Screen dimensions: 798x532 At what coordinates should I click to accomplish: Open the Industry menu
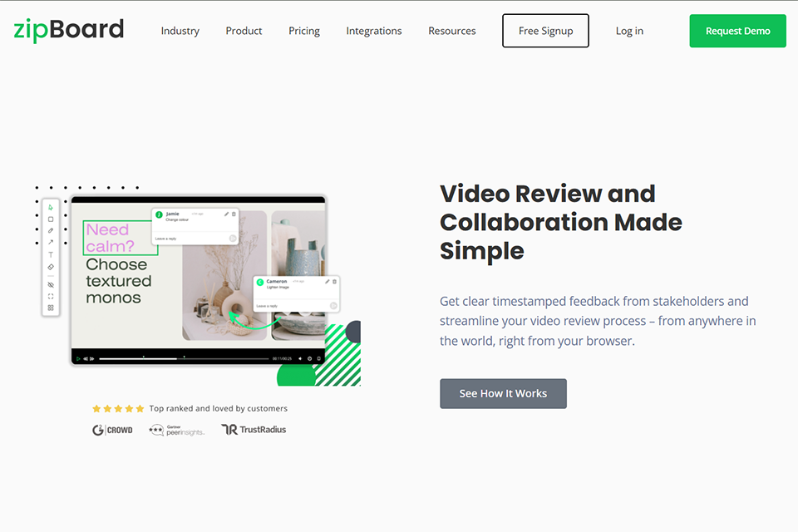point(180,31)
